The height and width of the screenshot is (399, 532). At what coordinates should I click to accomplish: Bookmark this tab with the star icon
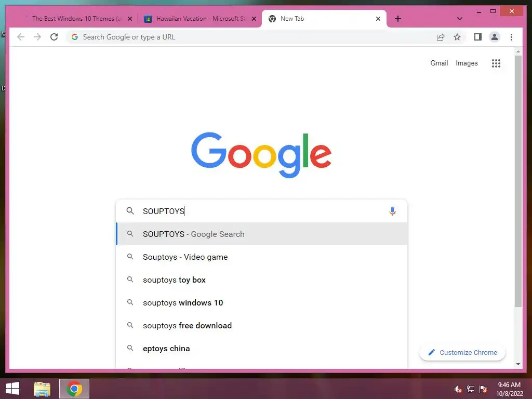pyautogui.click(x=457, y=37)
